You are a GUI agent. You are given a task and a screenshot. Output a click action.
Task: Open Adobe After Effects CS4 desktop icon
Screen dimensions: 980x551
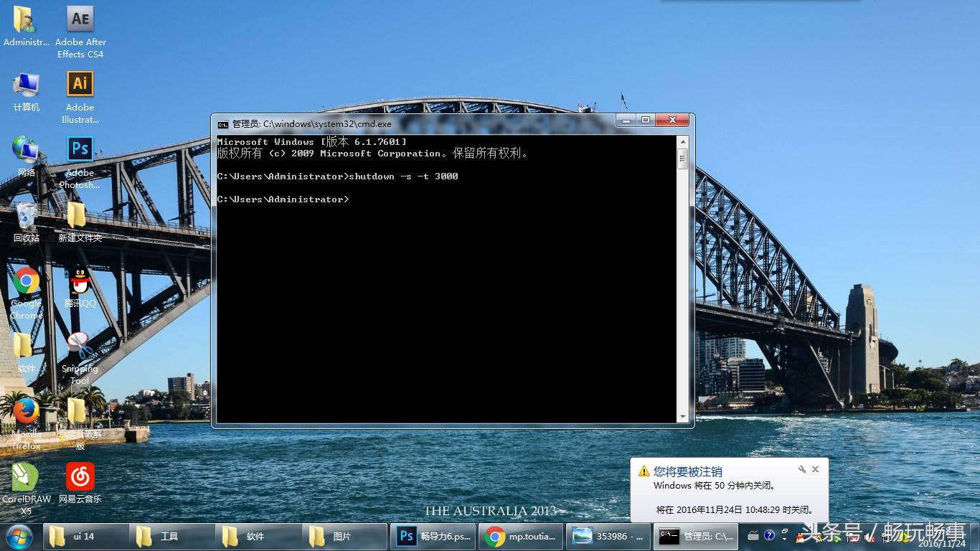(x=80, y=20)
